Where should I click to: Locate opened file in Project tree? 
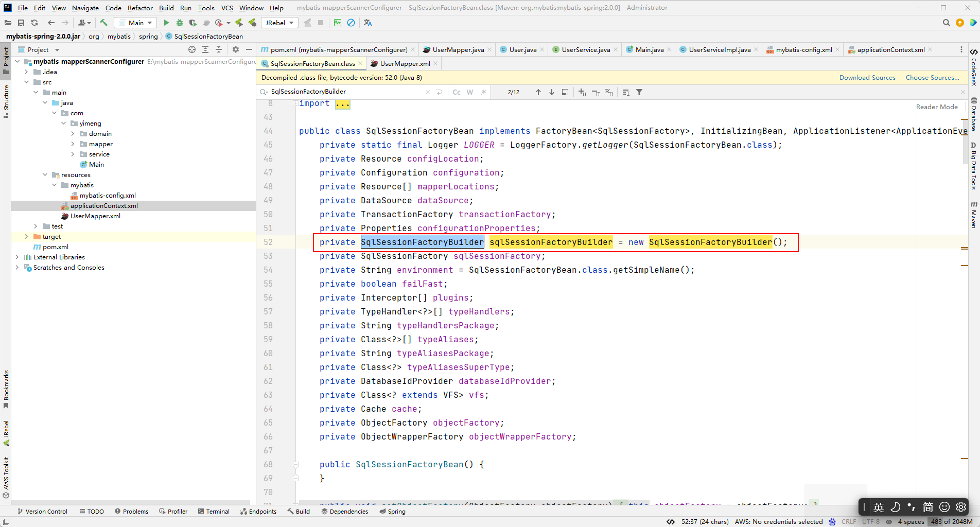(192, 49)
